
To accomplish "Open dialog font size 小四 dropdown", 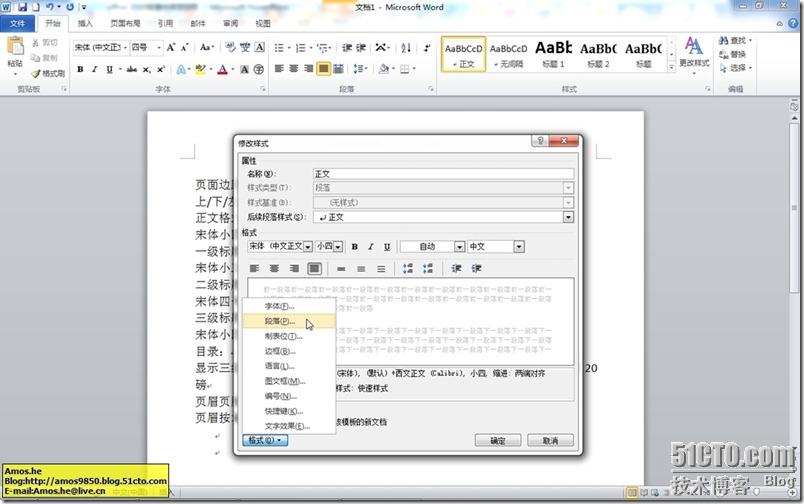I will 338,247.
